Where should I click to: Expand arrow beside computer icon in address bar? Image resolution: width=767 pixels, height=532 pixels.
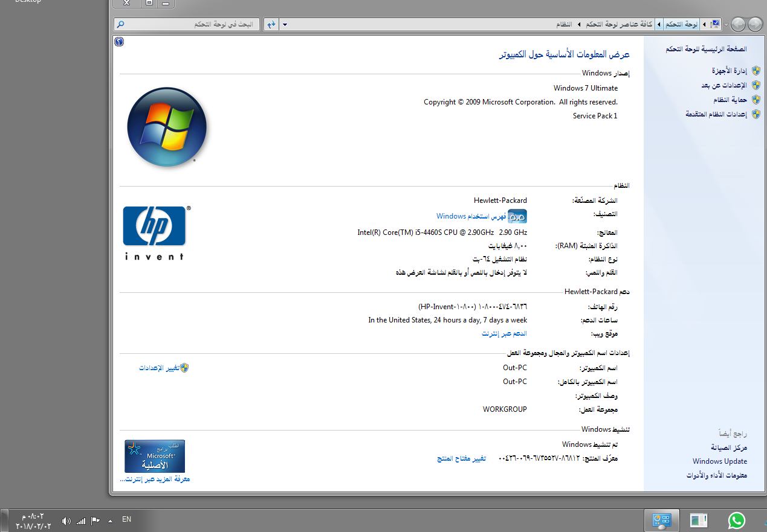click(704, 24)
